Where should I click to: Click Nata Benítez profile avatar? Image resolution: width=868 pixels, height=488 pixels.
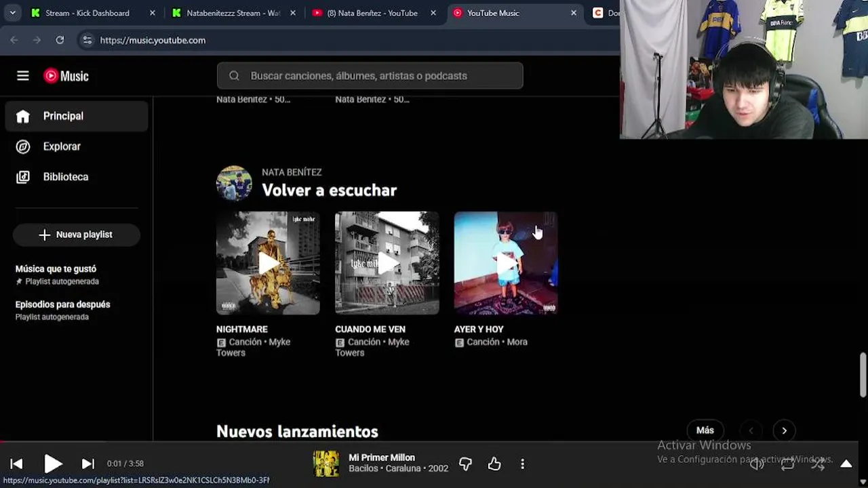coord(234,183)
